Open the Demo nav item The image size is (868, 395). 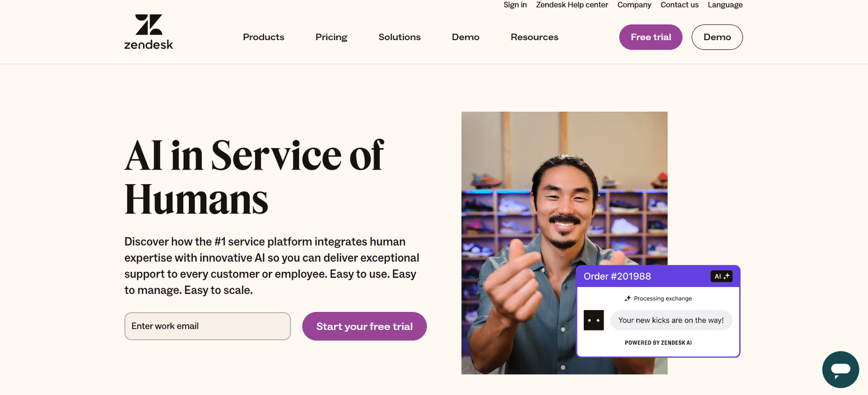466,37
